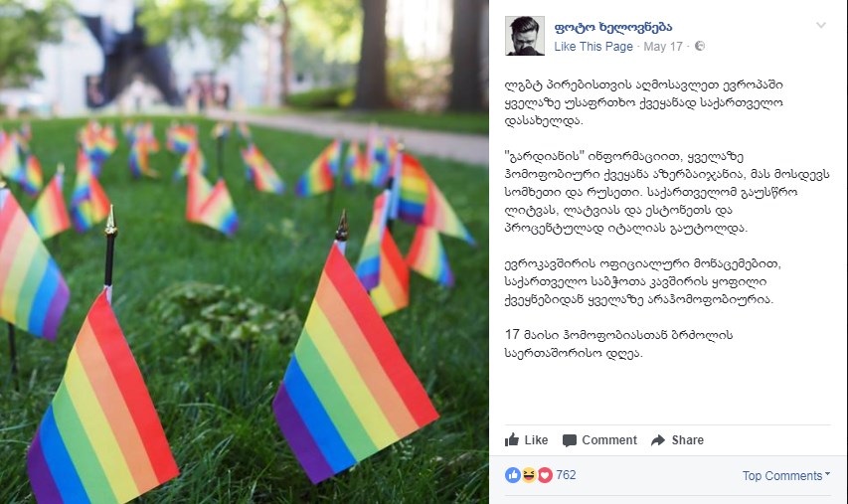This screenshot has width=848, height=504.
Task: Expand the post options chevron
Action: click(821, 25)
